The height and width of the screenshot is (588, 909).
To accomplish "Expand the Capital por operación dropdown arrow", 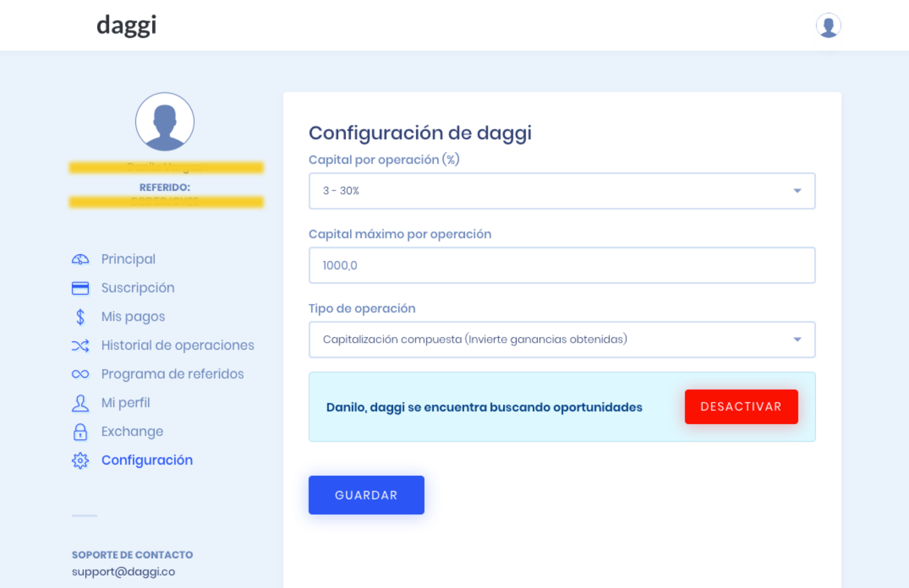I will [x=797, y=191].
